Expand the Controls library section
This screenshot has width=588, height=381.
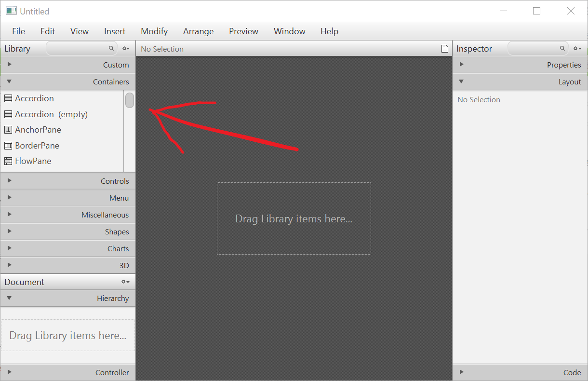point(68,181)
